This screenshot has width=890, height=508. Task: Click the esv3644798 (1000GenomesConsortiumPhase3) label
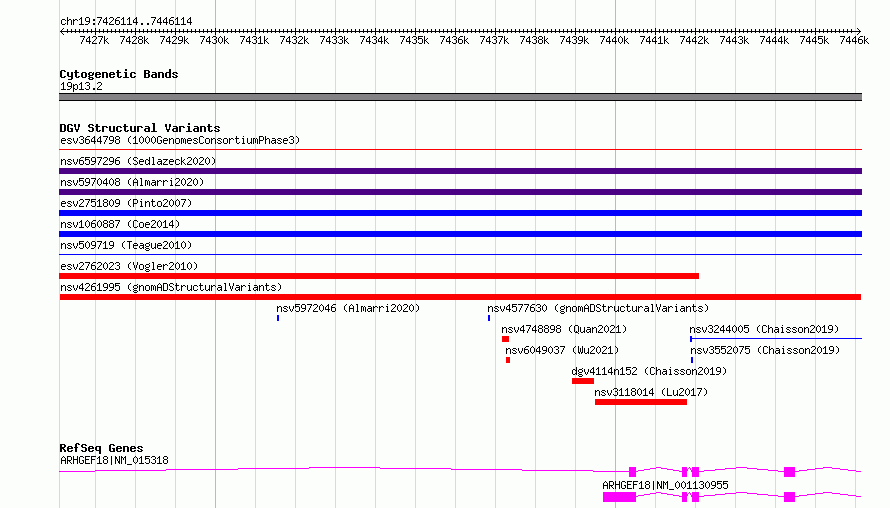click(180, 140)
